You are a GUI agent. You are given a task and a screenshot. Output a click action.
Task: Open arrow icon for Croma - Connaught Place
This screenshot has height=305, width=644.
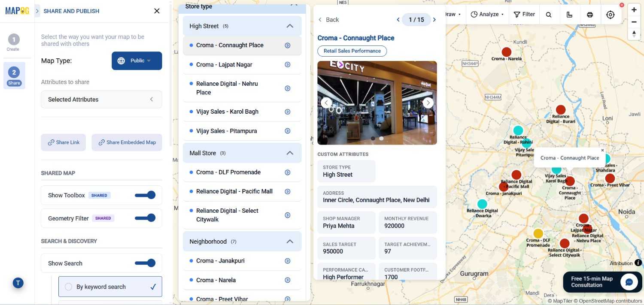coord(288,45)
